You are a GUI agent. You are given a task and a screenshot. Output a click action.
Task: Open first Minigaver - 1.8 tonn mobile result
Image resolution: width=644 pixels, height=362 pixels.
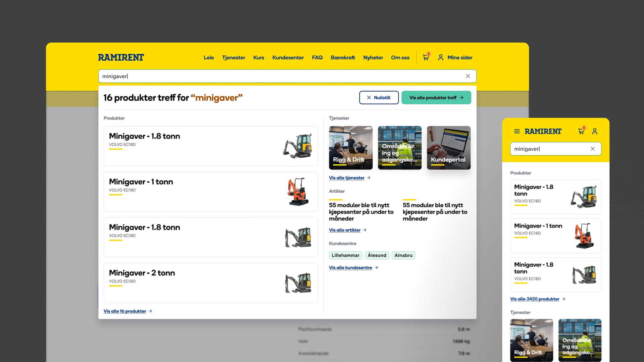pyautogui.click(x=556, y=197)
